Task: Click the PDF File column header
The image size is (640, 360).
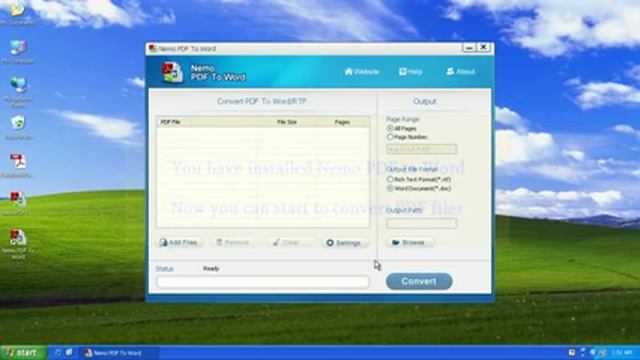Action: [x=207, y=122]
